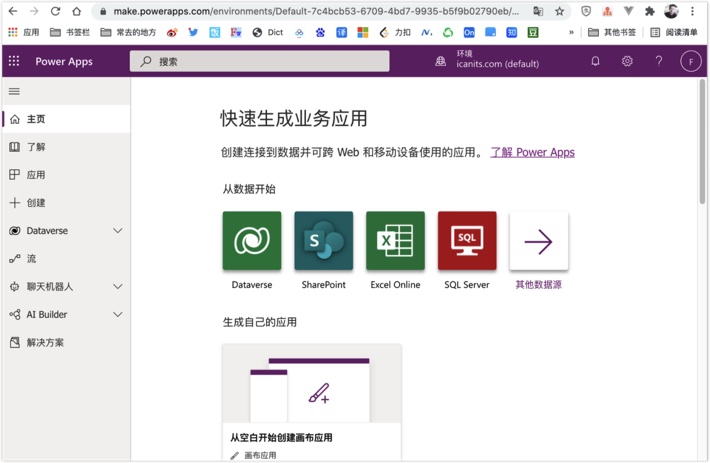This screenshot has height=463, width=710.
Task: Open the environment picker icanits.com (default)
Action: tap(487, 60)
